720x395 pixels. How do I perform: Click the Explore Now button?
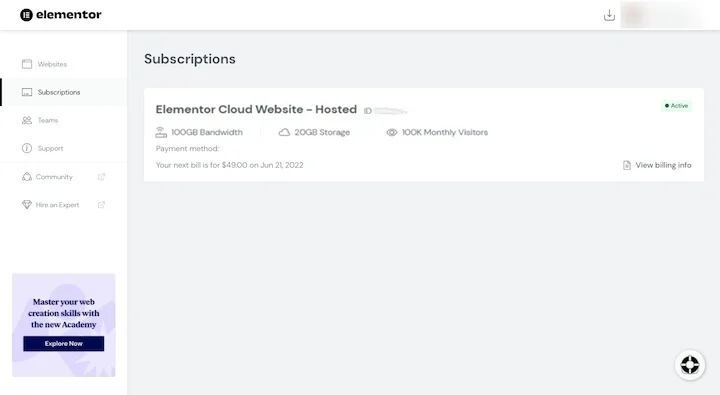tap(64, 344)
